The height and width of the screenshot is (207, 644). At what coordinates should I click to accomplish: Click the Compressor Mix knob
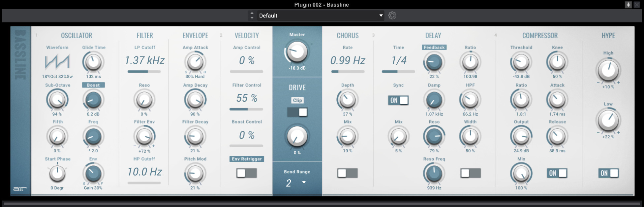pyautogui.click(x=521, y=173)
